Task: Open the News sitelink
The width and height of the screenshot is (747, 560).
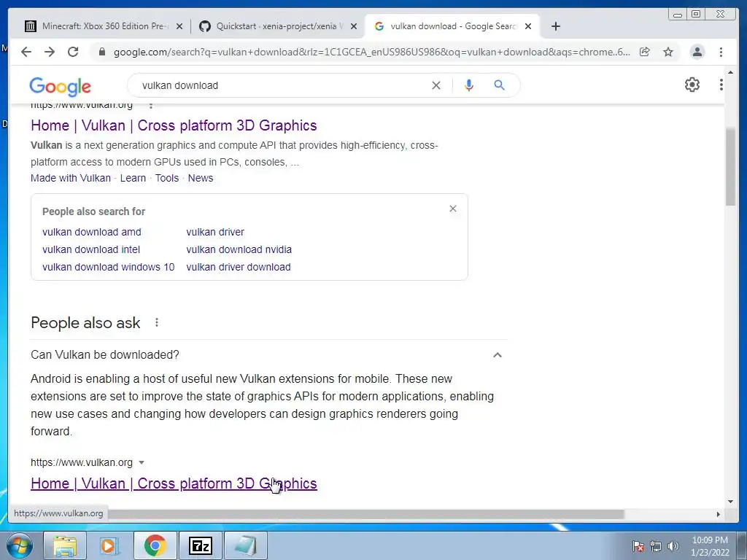Action: [x=201, y=178]
